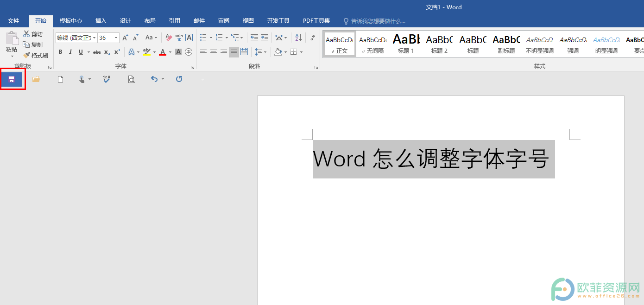Increase paragraph indent
The height and width of the screenshot is (305, 644).
[265, 38]
